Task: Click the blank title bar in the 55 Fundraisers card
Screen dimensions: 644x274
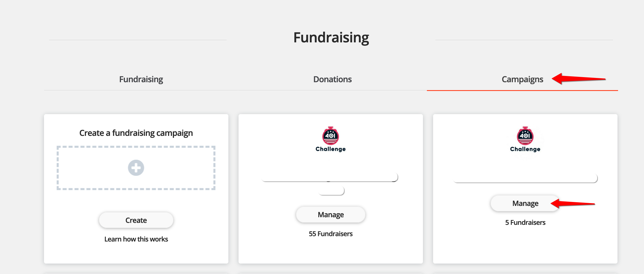Action: 329,177
